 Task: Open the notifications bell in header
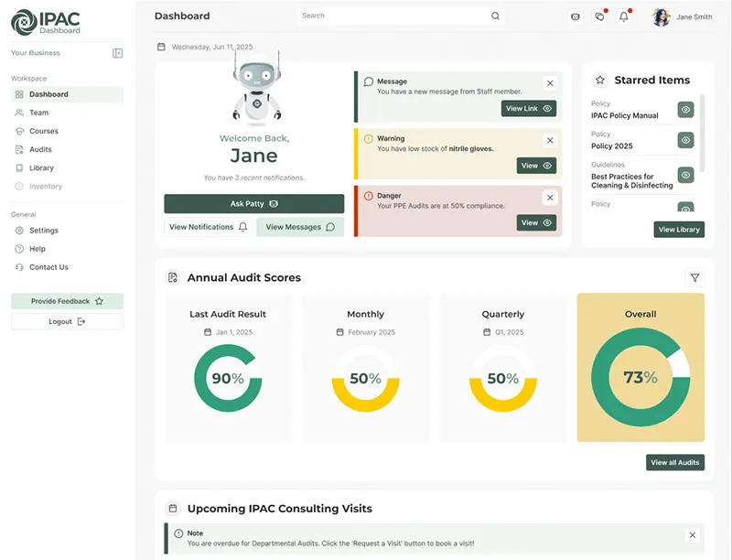click(624, 16)
